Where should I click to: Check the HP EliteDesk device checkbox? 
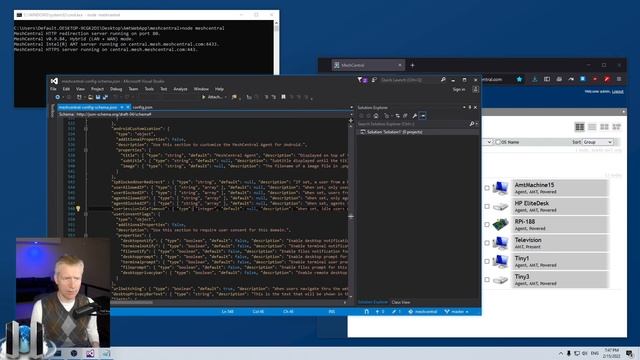click(x=487, y=207)
